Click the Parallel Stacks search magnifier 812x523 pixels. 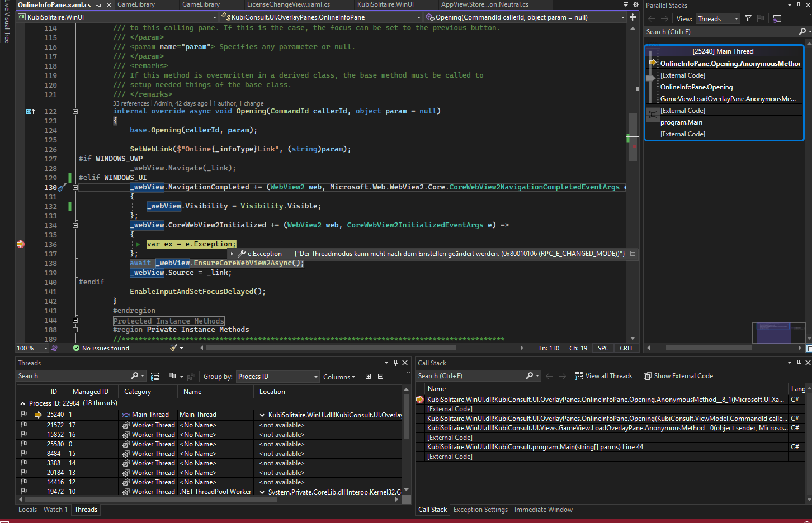point(802,32)
